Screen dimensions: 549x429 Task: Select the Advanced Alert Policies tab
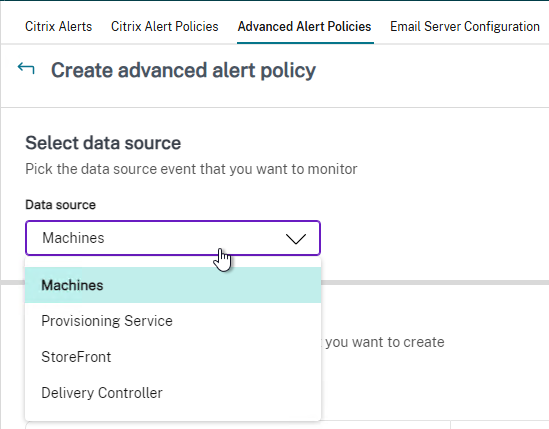coord(305,27)
